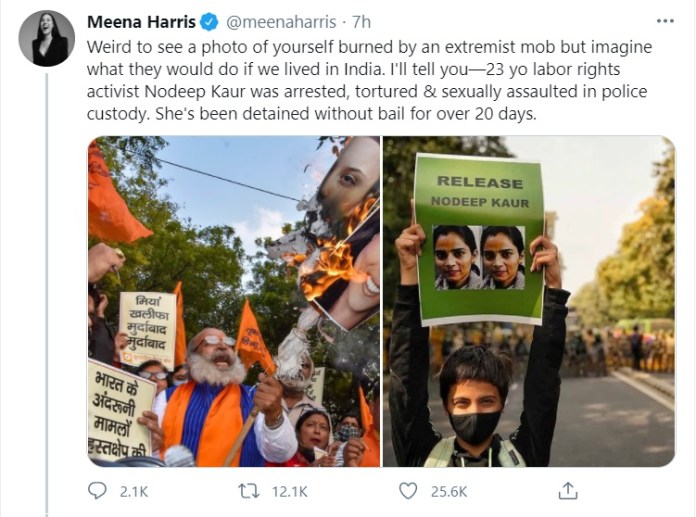Viewport: 696px width, 517px height.
Task: Click the reply speech bubble icon
Action: tap(97, 491)
